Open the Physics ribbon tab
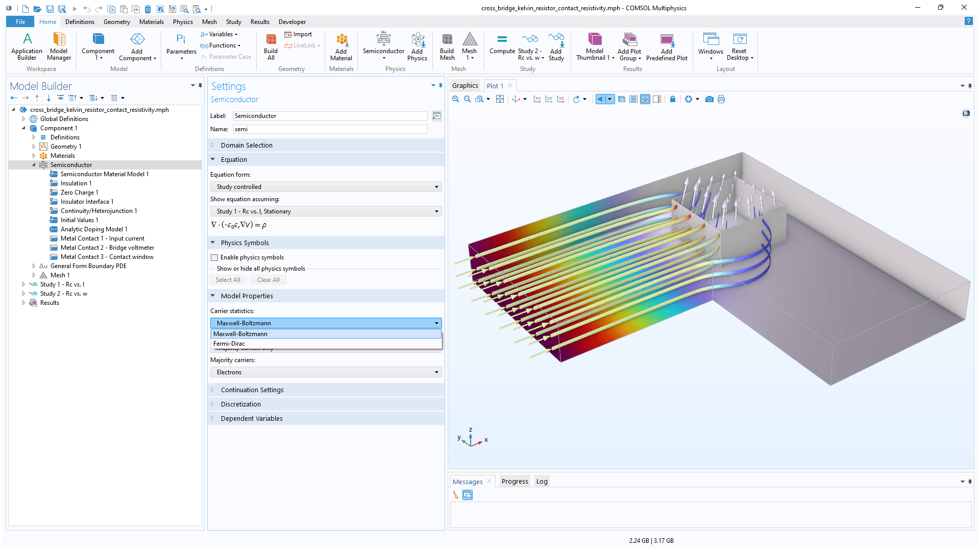 click(183, 22)
